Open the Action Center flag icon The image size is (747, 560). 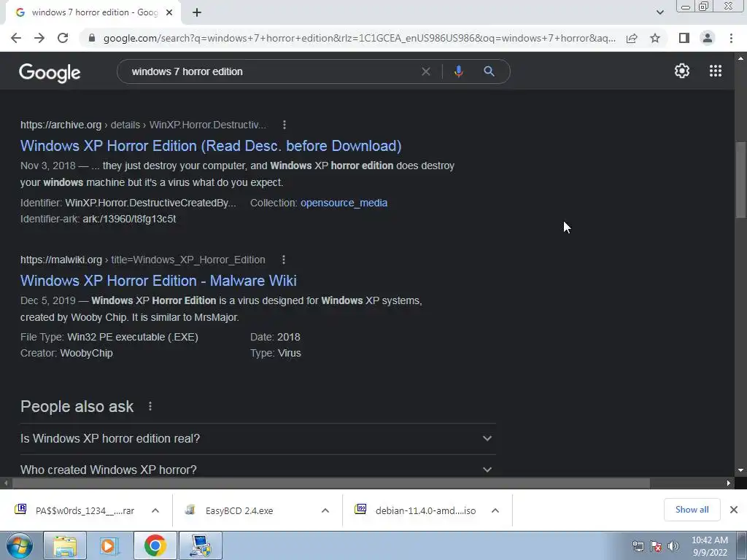[x=656, y=546]
